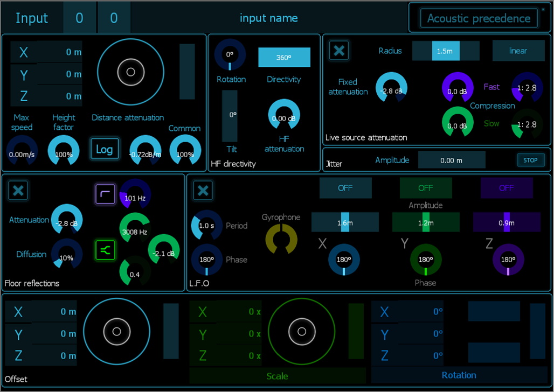Click the green high-shelf filter icon
554x392 pixels.
click(105, 250)
